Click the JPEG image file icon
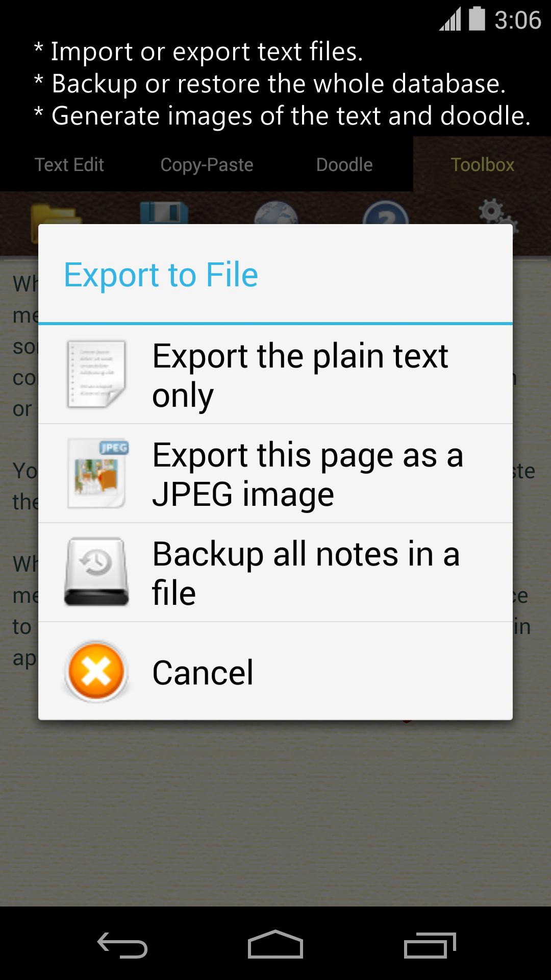 click(x=98, y=474)
